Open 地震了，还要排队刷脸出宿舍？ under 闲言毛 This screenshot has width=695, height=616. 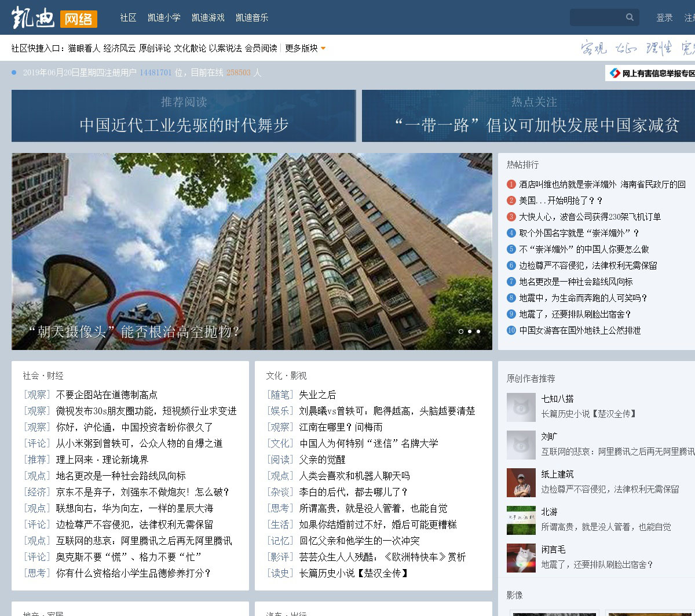[597, 564]
